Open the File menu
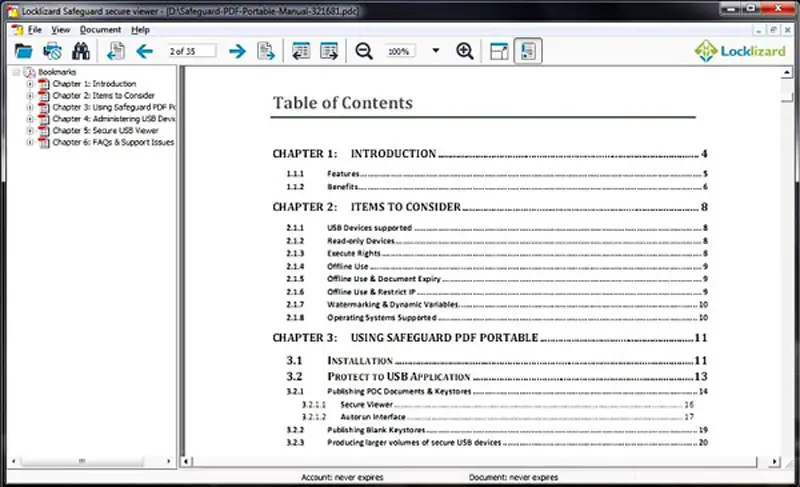This screenshot has width=800, height=487. point(35,30)
